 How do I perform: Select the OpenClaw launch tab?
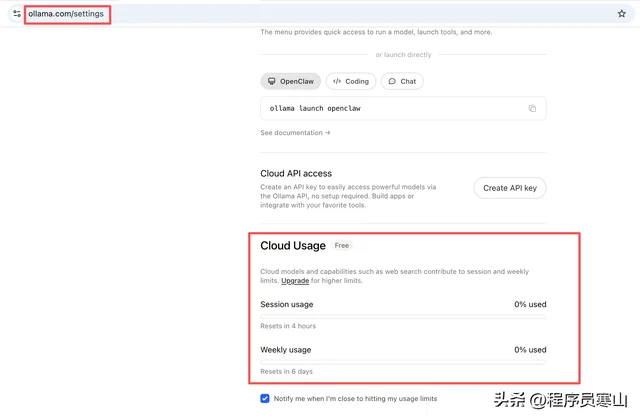[291, 81]
